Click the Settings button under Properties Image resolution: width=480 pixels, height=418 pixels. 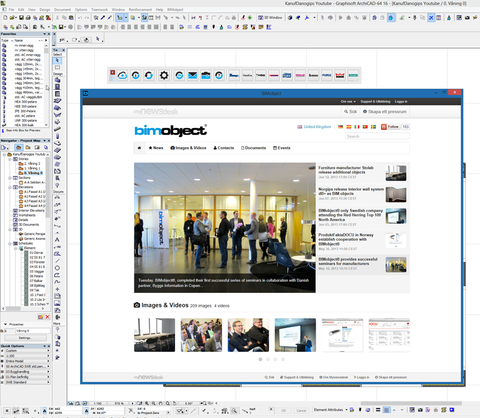click(24, 338)
